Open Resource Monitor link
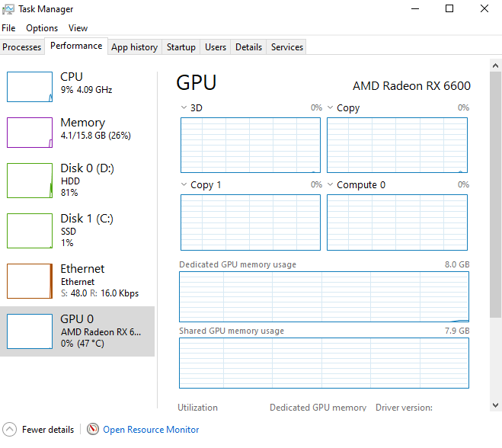 point(151,430)
